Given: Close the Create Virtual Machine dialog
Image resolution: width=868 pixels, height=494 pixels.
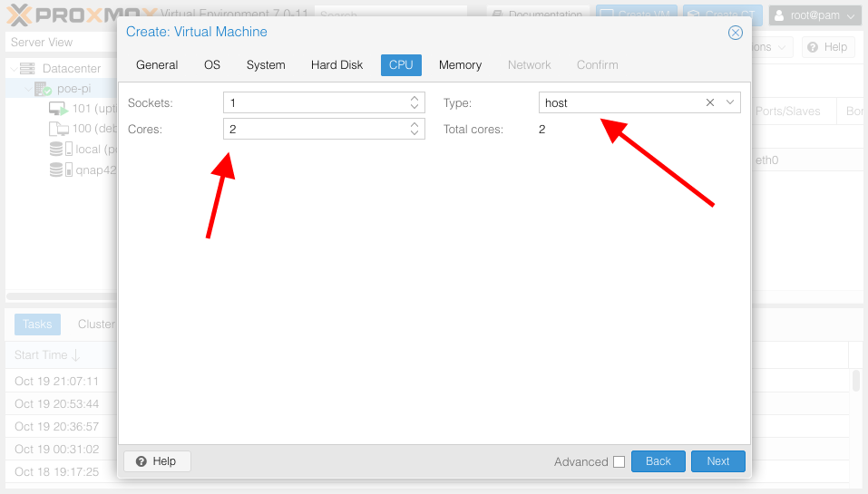Looking at the screenshot, I should [736, 33].
